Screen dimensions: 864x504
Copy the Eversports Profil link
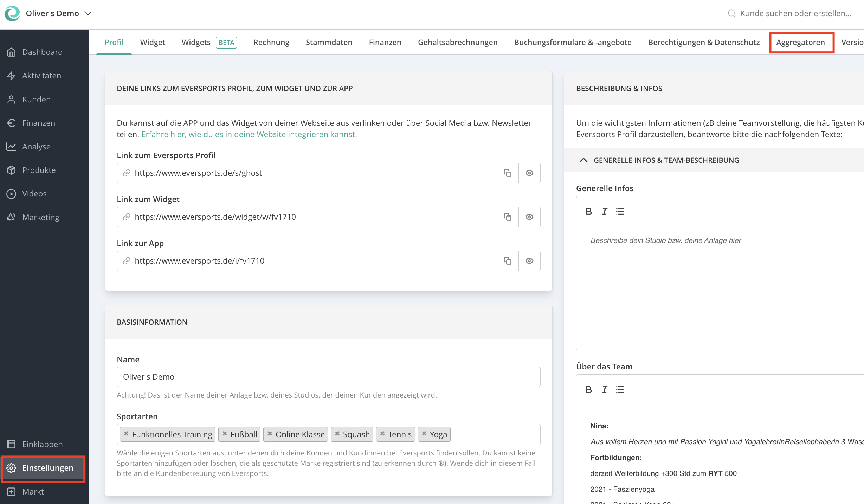(x=508, y=173)
